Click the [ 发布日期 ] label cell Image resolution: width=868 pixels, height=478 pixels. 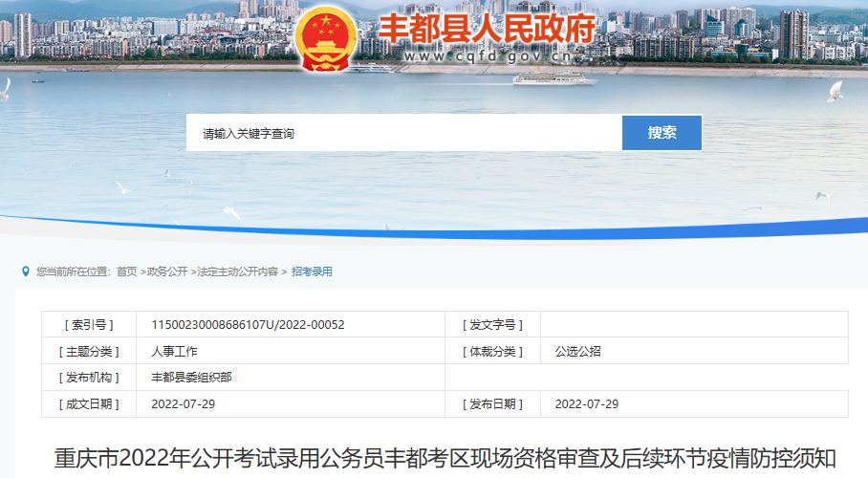point(492,403)
